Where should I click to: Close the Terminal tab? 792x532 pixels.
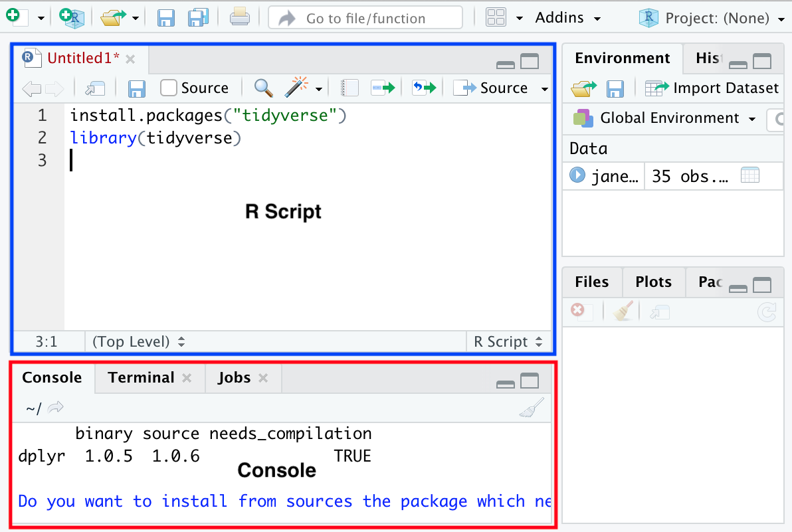coord(187,378)
